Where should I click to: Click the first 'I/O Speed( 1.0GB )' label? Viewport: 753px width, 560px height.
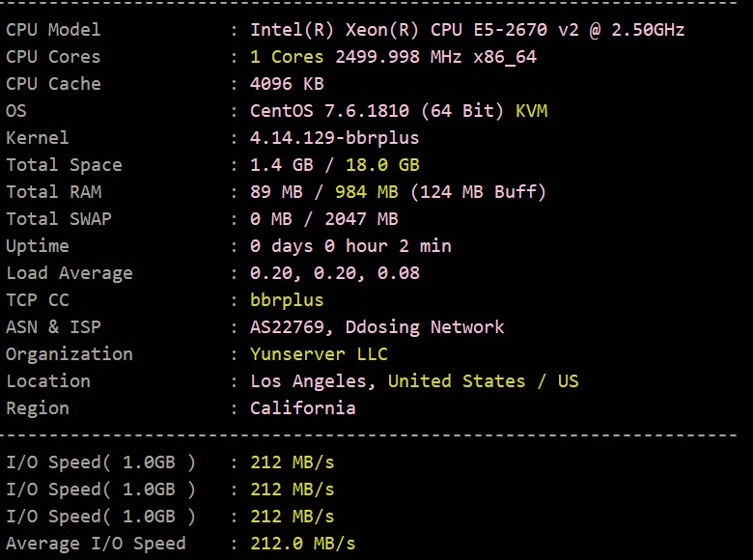point(100,462)
